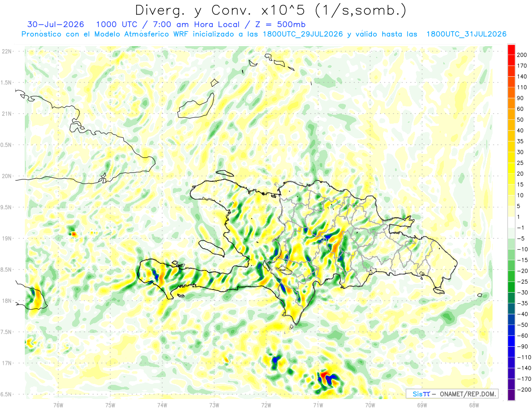
Task: Click the initialization time '1800UTC_29JUL2026'
Action: click(302, 34)
